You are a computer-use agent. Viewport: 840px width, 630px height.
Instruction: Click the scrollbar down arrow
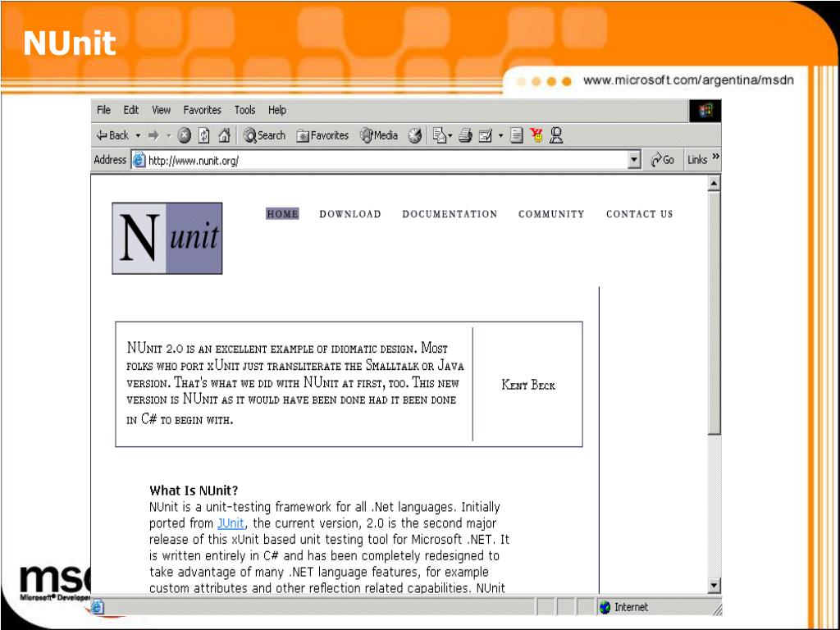pos(714,586)
